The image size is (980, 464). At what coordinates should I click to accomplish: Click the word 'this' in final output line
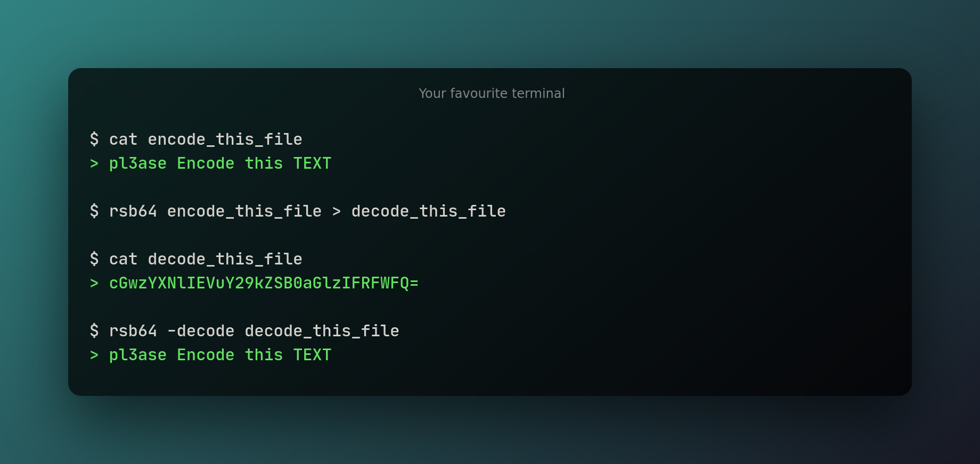(x=264, y=355)
